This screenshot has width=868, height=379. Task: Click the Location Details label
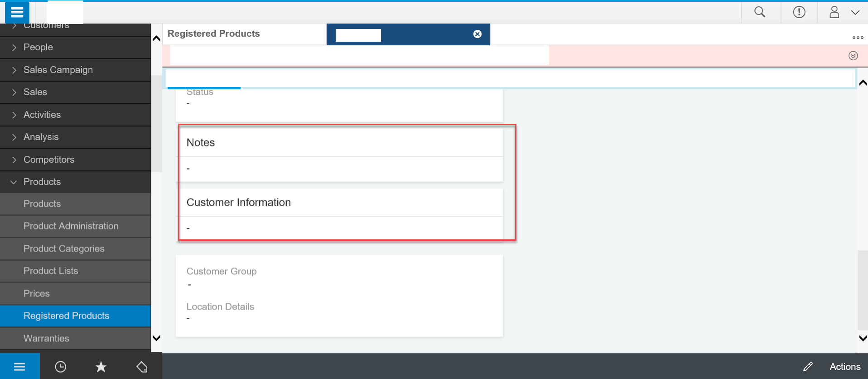(220, 306)
